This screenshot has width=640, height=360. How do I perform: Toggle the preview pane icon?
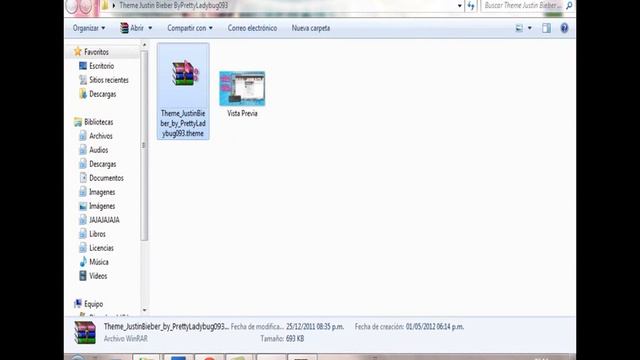[x=547, y=28]
